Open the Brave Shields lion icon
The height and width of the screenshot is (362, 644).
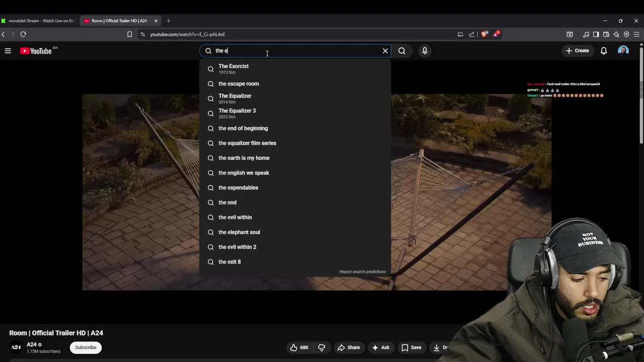484,34
